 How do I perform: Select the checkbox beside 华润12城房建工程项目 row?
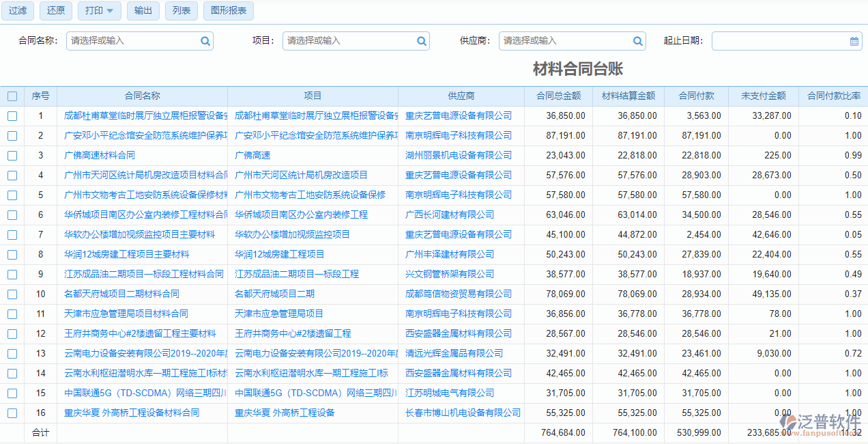(x=12, y=254)
